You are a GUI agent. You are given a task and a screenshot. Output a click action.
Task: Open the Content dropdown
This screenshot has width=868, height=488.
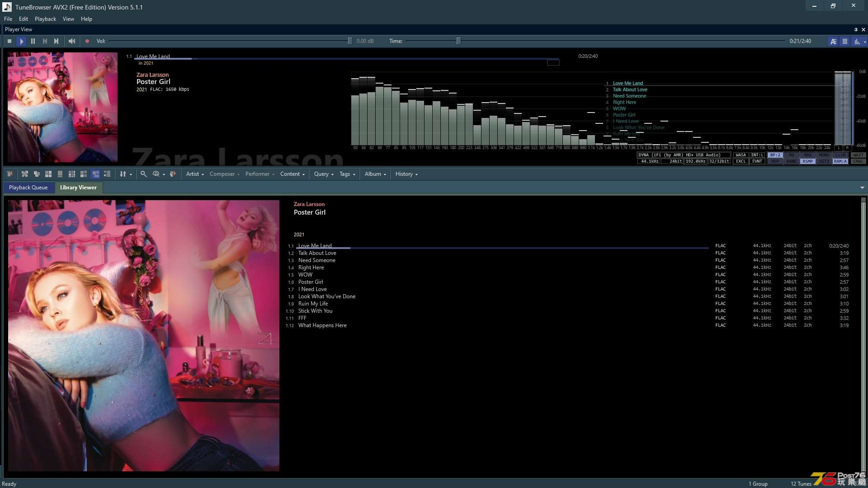coord(292,174)
